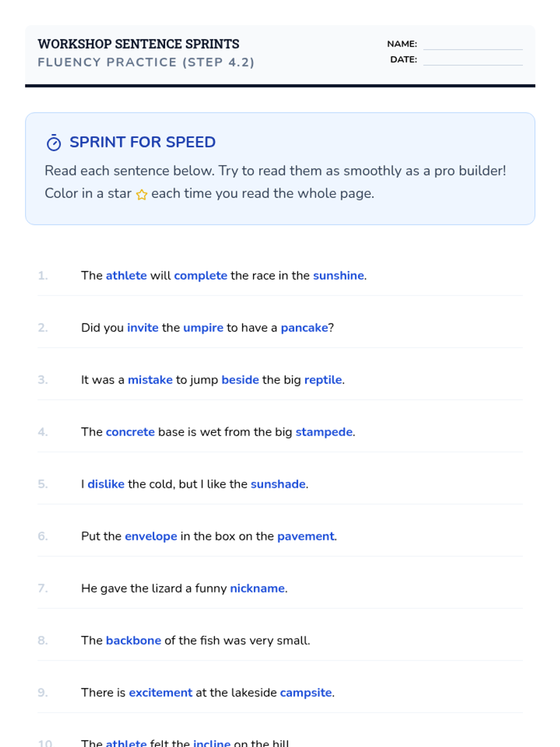Viewport: 560px width, 747px height.
Task: Click the blue word pancake
Action: 304,328
